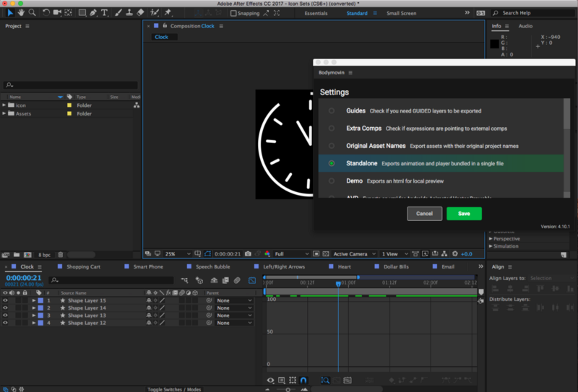This screenshot has height=392, width=578.
Task: Select the Eraser tool
Action: [140, 13]
